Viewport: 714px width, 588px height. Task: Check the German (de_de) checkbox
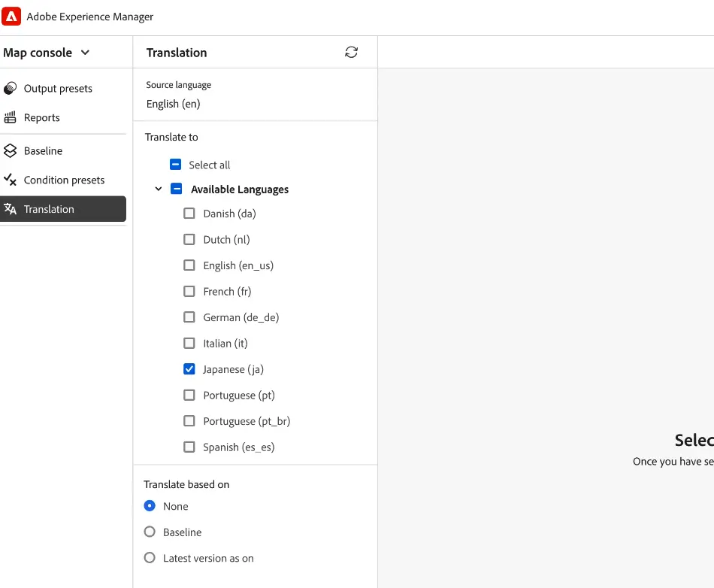(189, 317)
